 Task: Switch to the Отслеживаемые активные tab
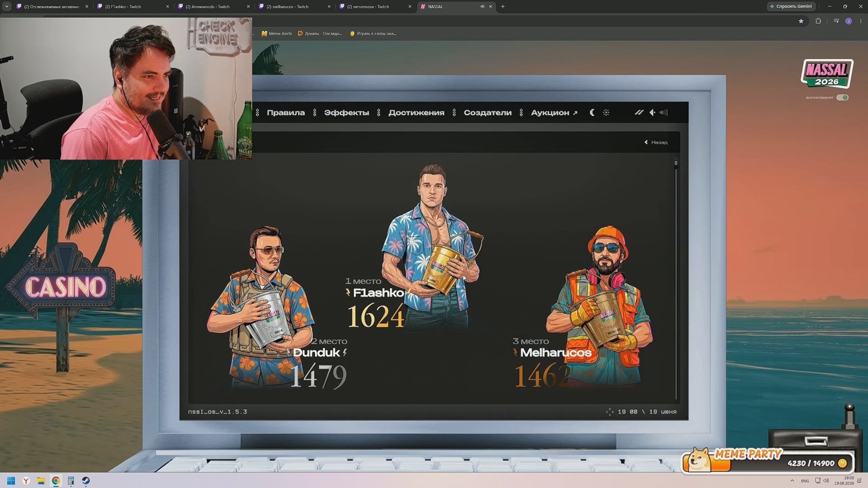52,6
